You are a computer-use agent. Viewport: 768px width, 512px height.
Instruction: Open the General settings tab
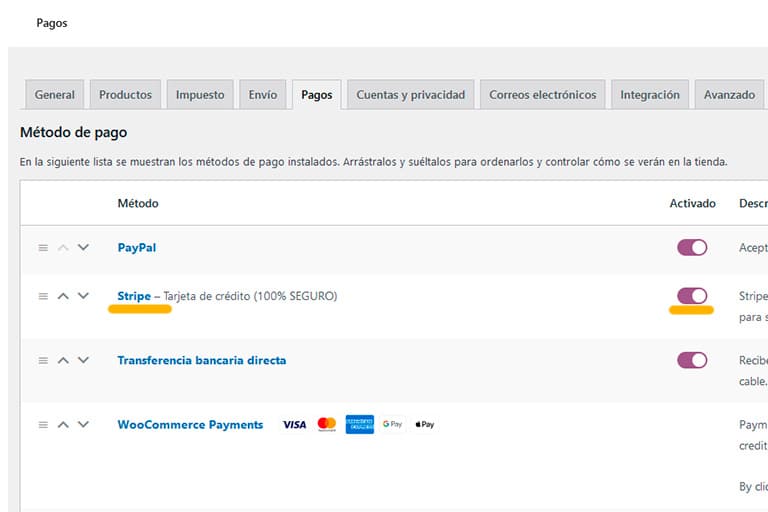coord(54,95)
